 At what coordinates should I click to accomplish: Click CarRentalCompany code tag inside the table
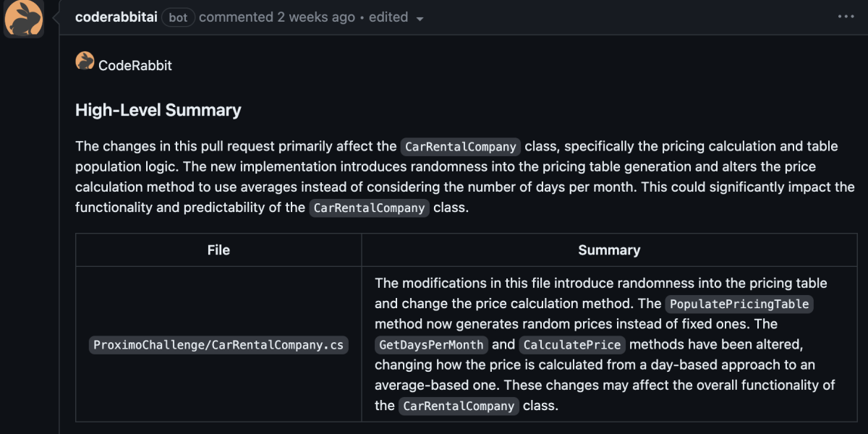point(459,406)
